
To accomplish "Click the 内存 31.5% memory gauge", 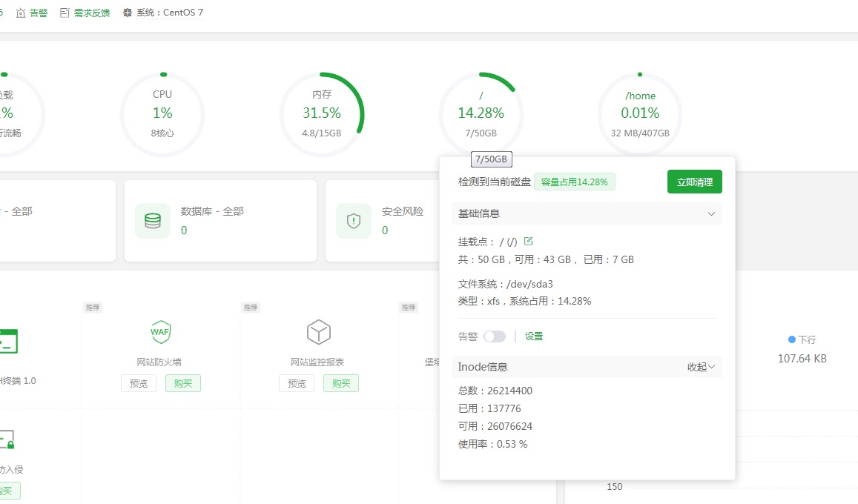I will (322, 114).
